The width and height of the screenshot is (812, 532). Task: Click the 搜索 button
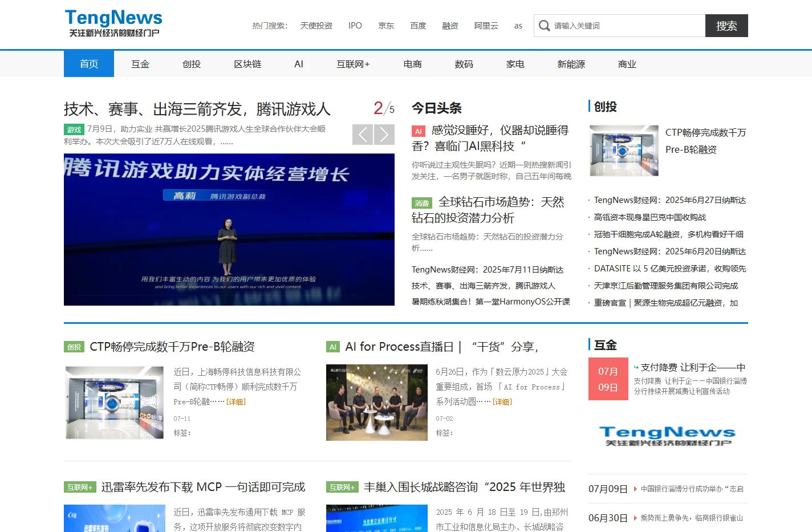pos(726,26)
